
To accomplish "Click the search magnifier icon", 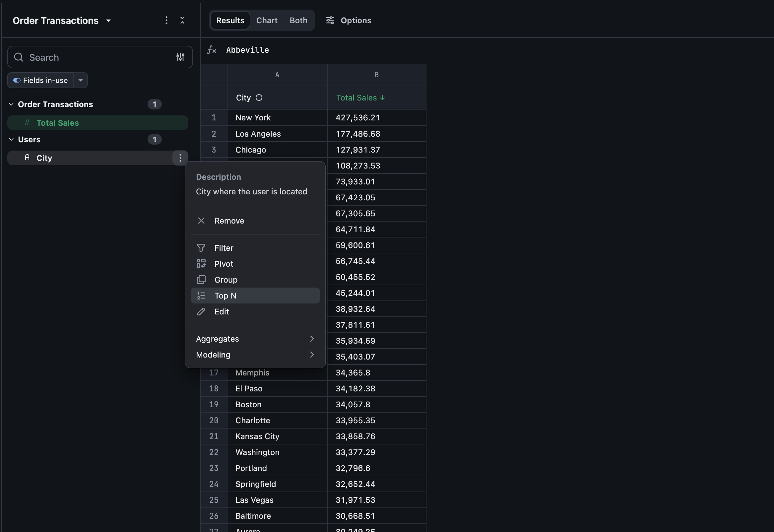I will click(x=19, y=57).
